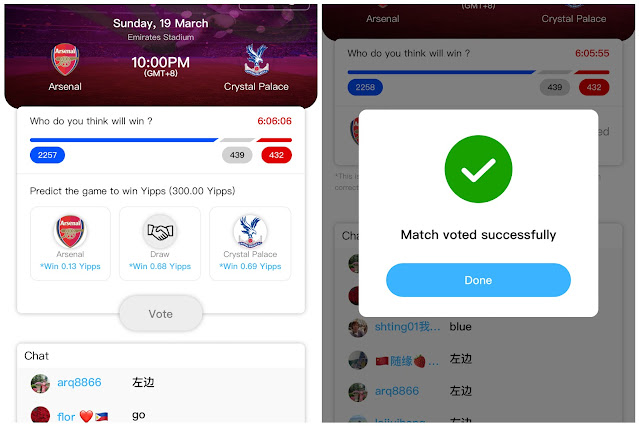
Task: Click the gray Vote button
Action: tap(161, 313)
